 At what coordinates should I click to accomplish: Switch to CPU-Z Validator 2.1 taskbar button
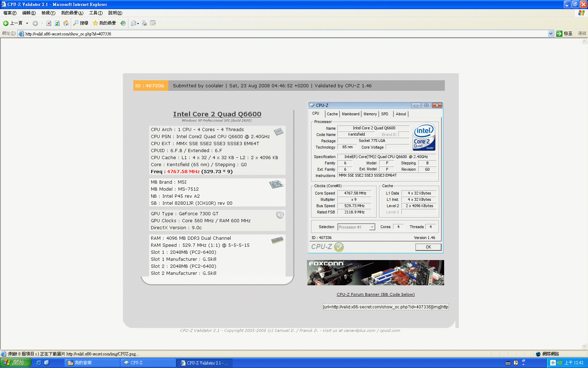204,363
